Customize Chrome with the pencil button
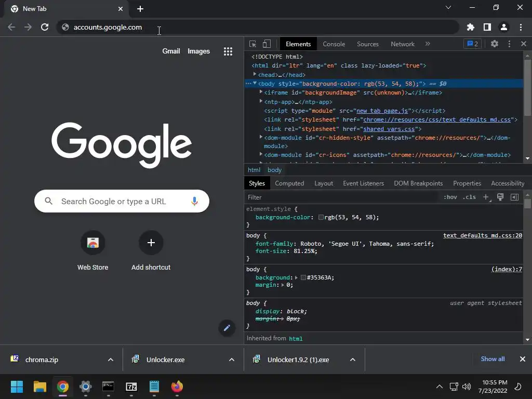The image size is (532, 399). click(x=227, y=328)
